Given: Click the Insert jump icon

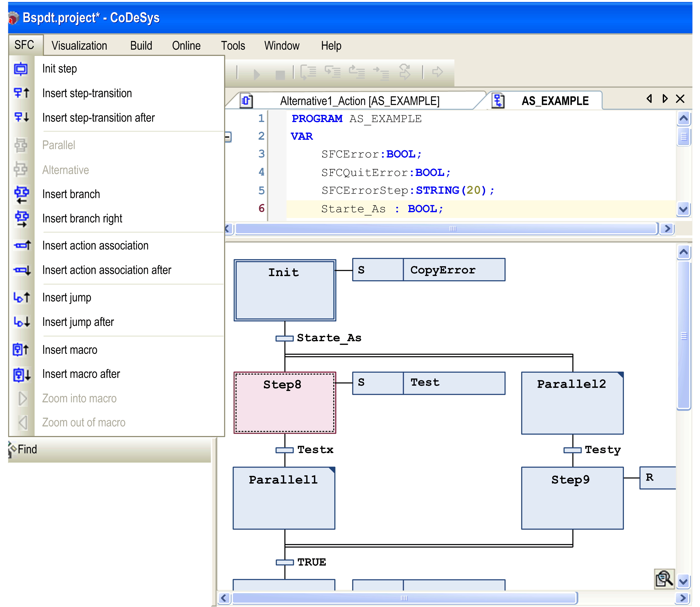Looking at the screenshot, I should point(22,297).
